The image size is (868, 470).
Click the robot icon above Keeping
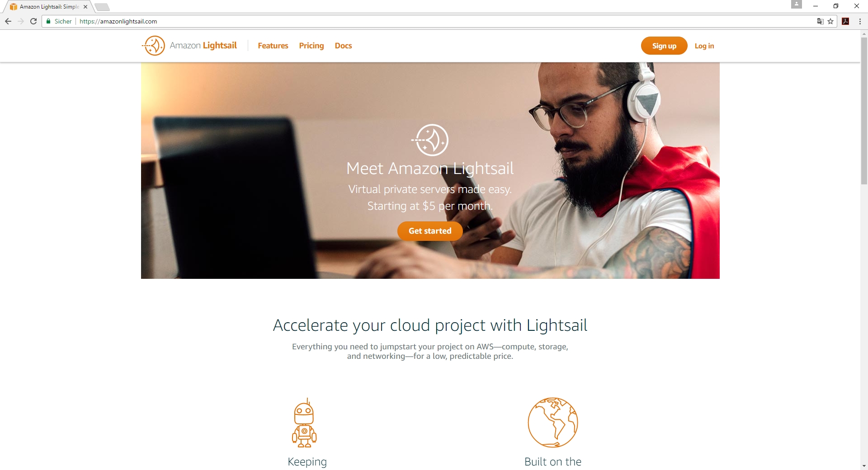(x=304, y=423)
